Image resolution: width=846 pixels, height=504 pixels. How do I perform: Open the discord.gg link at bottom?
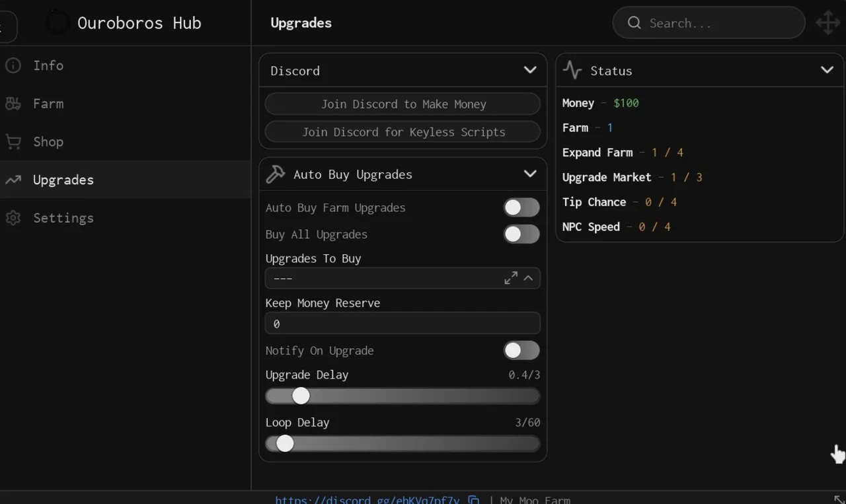(367, 499)
